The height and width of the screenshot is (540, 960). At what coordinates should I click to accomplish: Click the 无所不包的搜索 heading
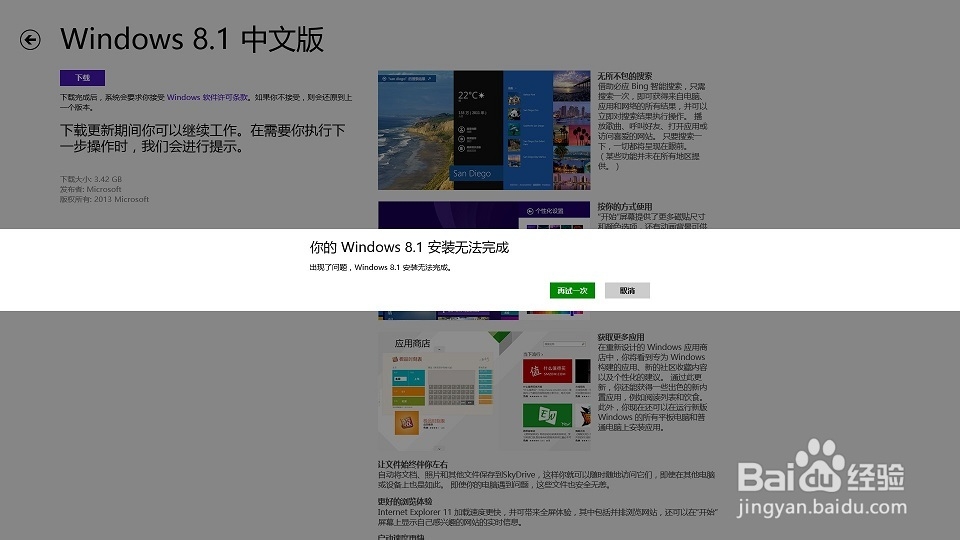[624, 76]
